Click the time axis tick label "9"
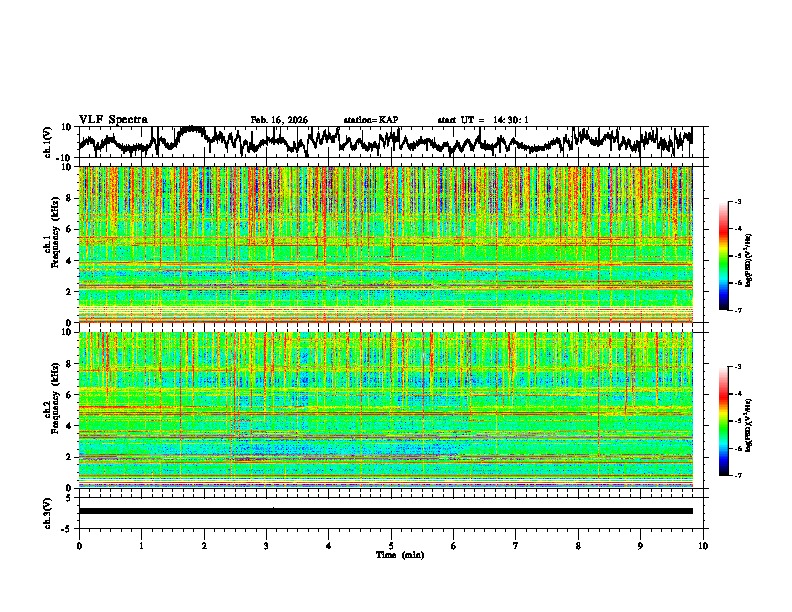Viewport: 792px width, 612px height. point(640,546)
